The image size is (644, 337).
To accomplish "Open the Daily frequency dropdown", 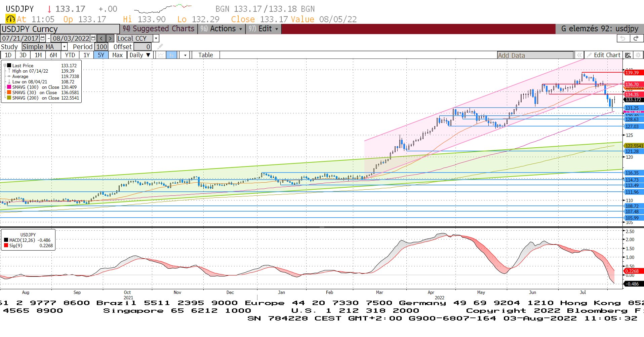I will click(140, 55).
